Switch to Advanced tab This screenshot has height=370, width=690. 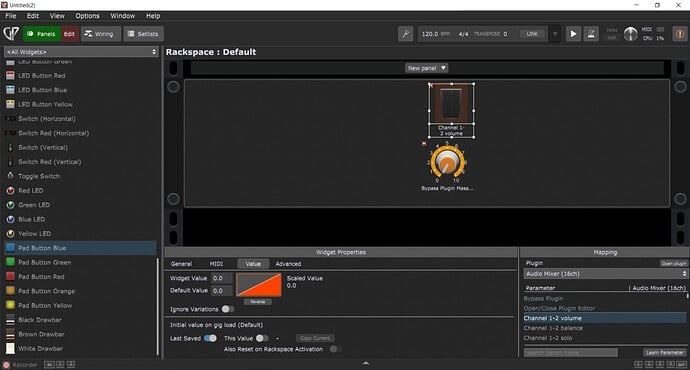click(x=288, y=264)
